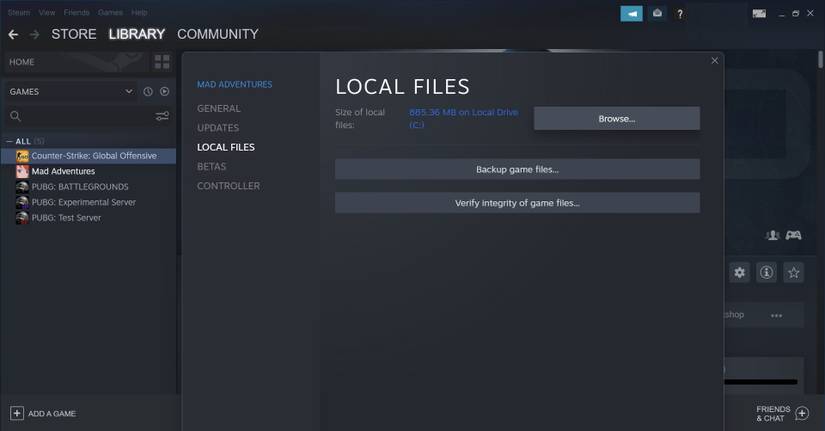
Task: Collapse the ALL games category
Action: point(10,141)
